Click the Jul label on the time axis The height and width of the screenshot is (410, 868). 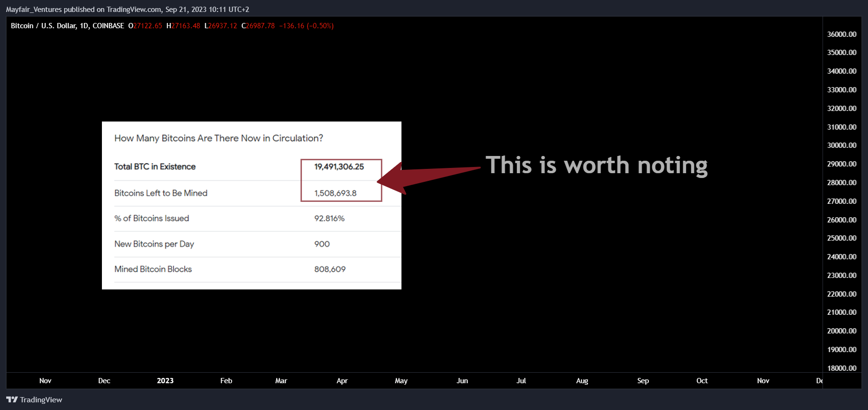pyautogui.click(x=522, y=381)
